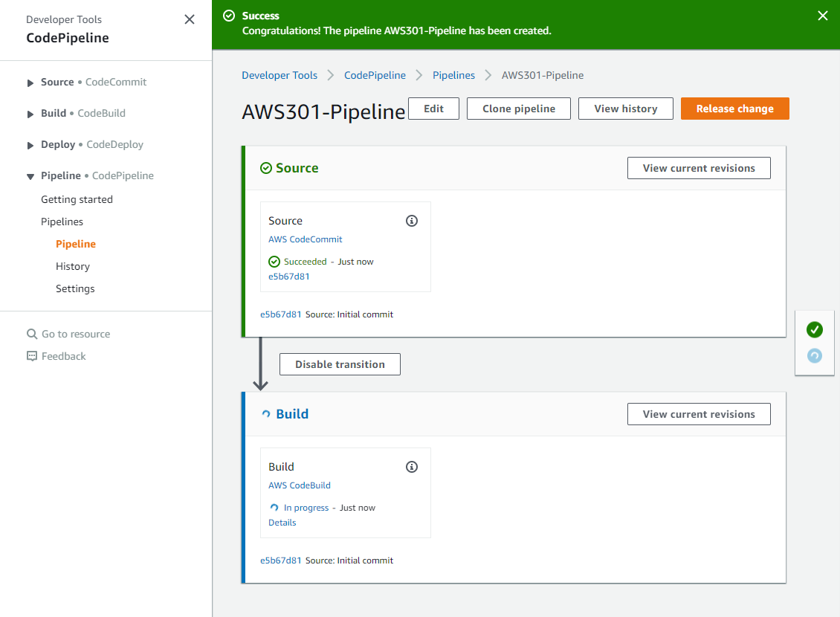Screen dimensions: 840x617
Task: Open e5b67d81 link below Build card
Action: pos(281,561)
